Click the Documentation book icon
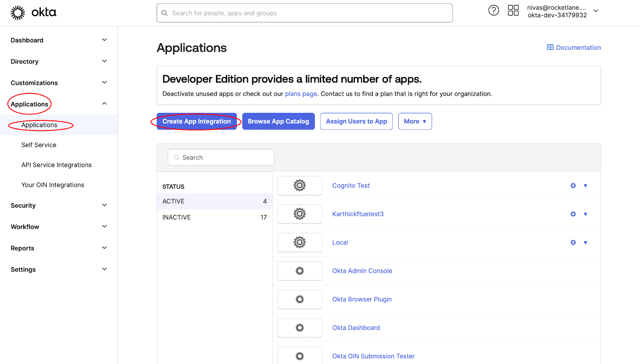The height and width of the screenshot is (364, 640). (550, 48)
